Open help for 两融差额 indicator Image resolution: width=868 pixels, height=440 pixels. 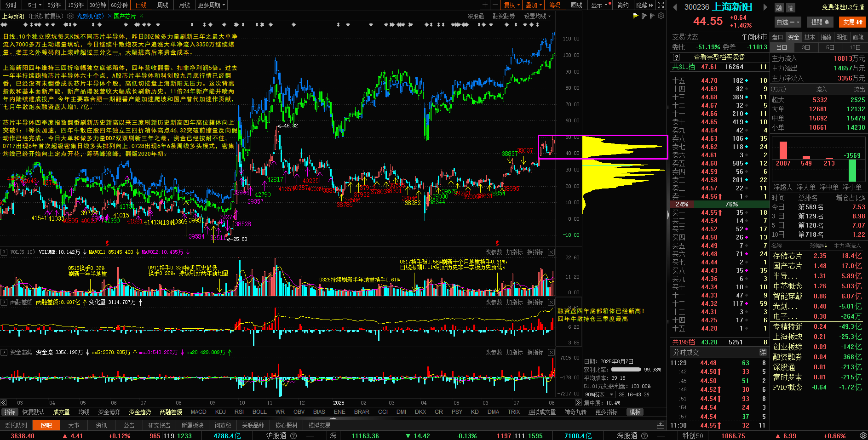click(4, 302)
